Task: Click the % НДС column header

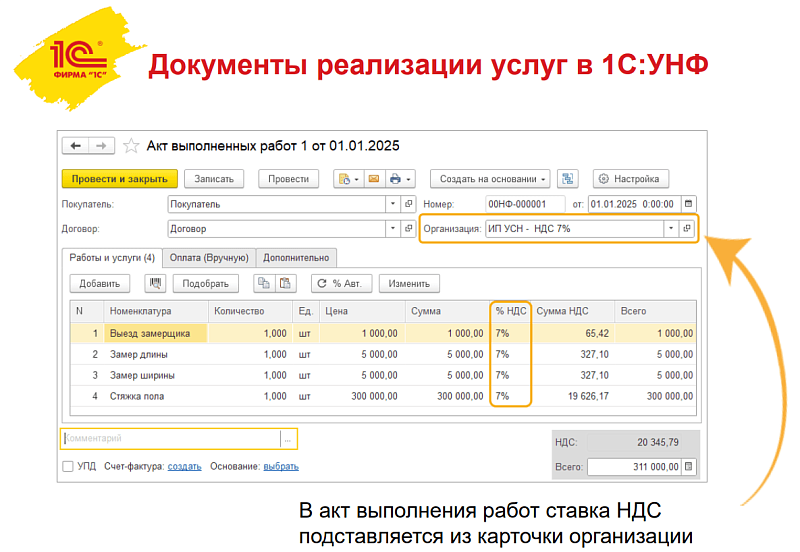Action: click(511, 311)
